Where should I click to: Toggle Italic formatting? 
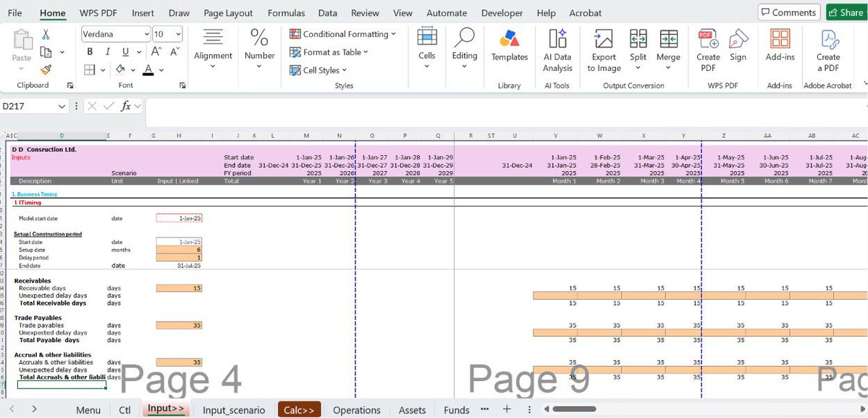coord(107,51)
